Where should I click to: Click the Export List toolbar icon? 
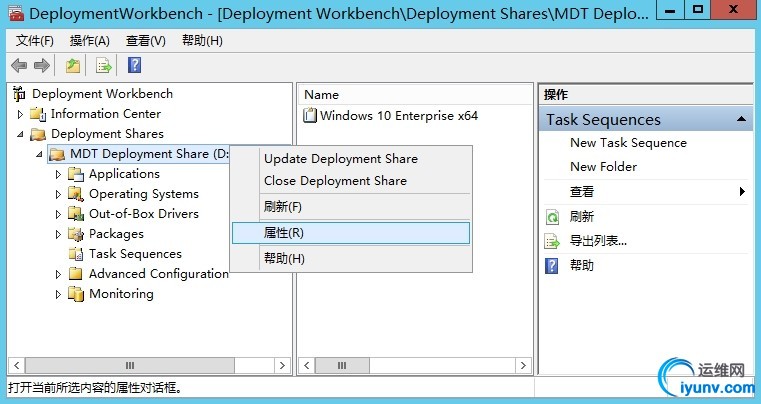click(103, 66)
